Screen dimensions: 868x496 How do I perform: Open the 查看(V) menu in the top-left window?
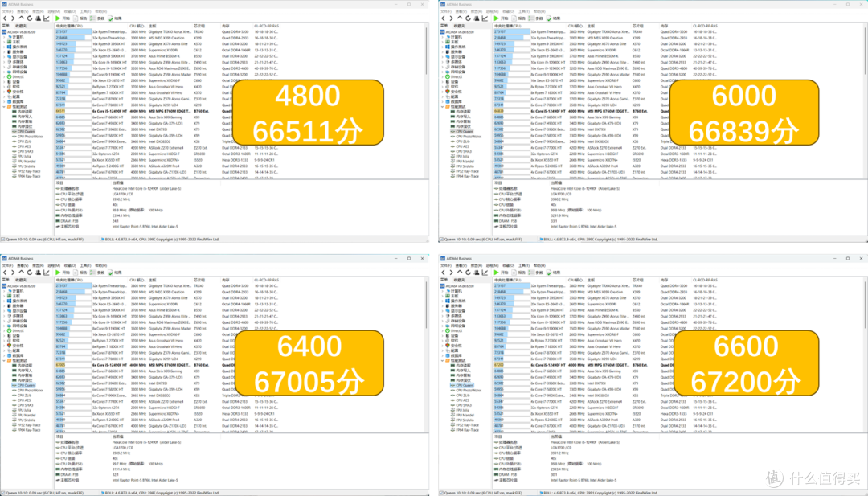(x=23, y=11)
